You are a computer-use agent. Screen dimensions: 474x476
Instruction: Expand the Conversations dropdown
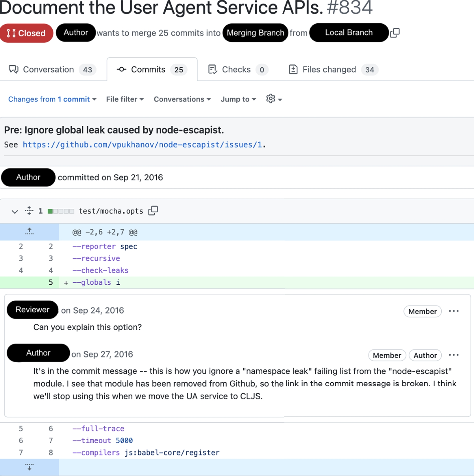click(182, 99)
